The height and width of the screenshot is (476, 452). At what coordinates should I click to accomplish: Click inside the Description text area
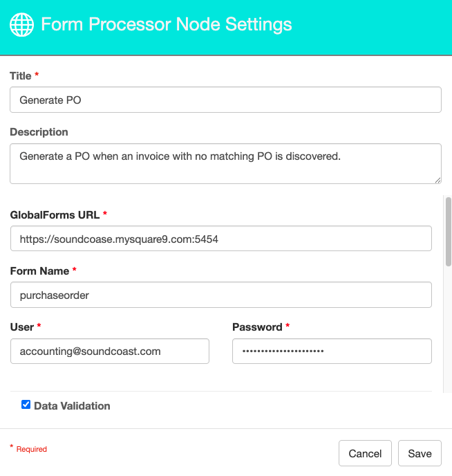click(x=225, y=163)
